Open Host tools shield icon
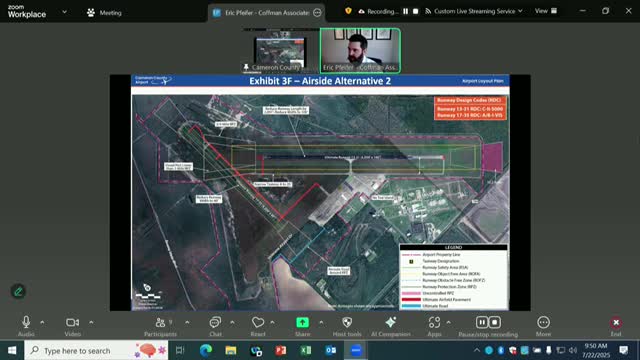This screenshot has width=640, height=360. pos(347,322)
